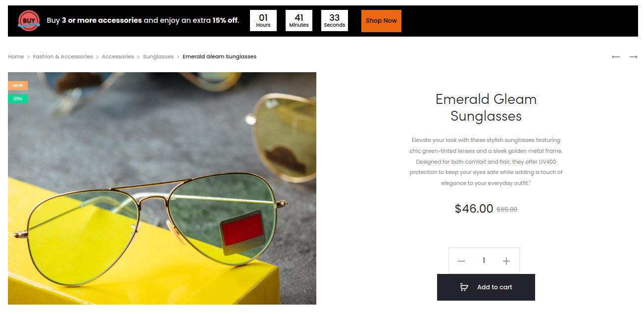
Task: Click the Shop Now button
Action: [381, 21]
